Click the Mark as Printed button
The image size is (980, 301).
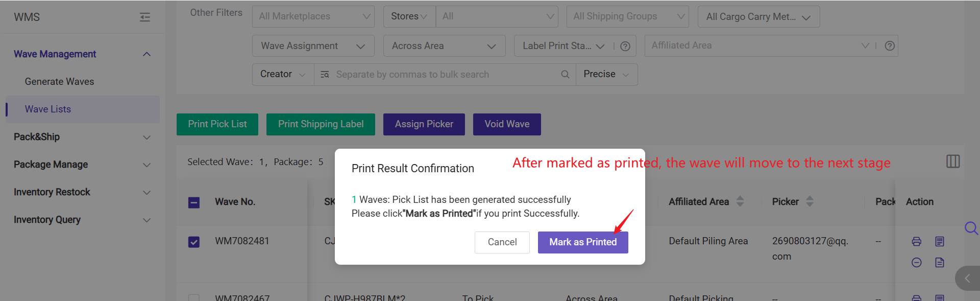582,242
